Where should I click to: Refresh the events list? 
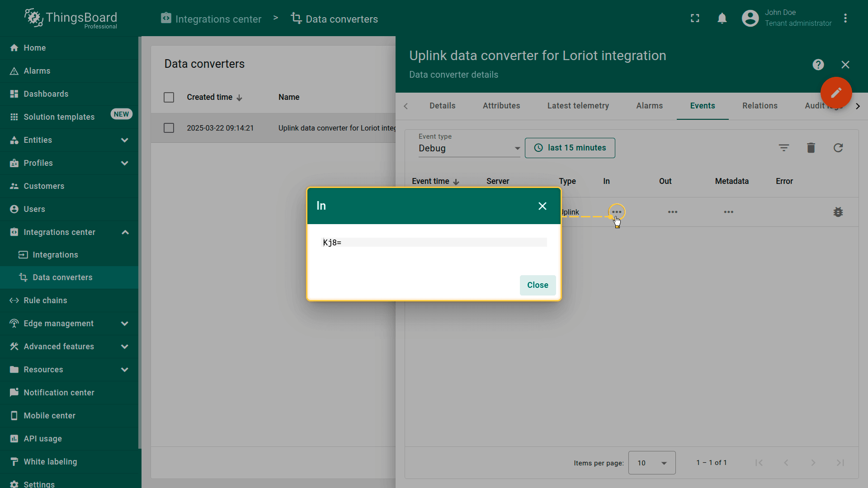838,148
